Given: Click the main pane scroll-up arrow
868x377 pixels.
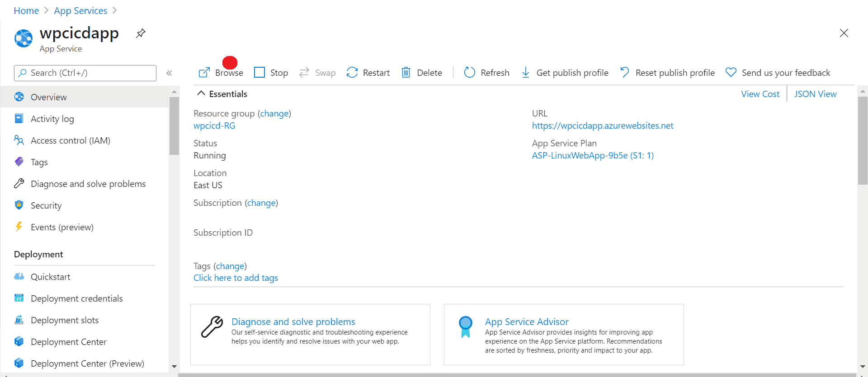Looking at the screenshot, I should [863, 91].
